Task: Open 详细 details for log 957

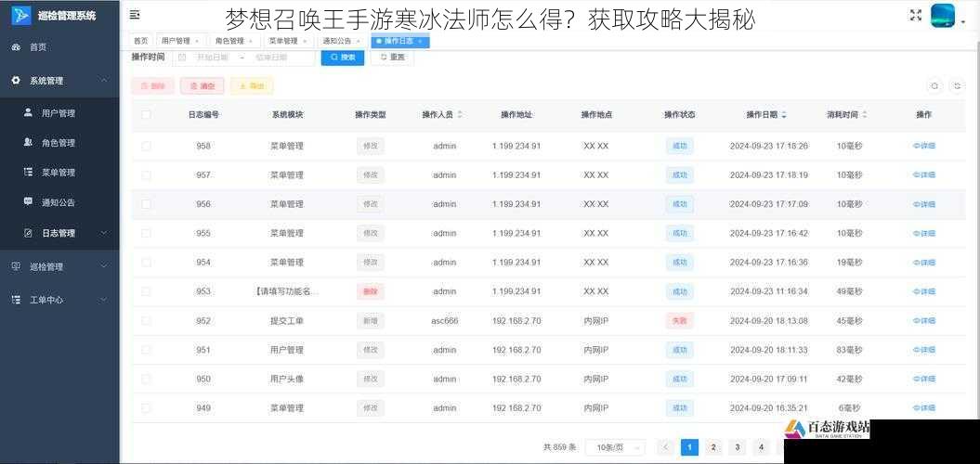Action: [x=924, y=175]
